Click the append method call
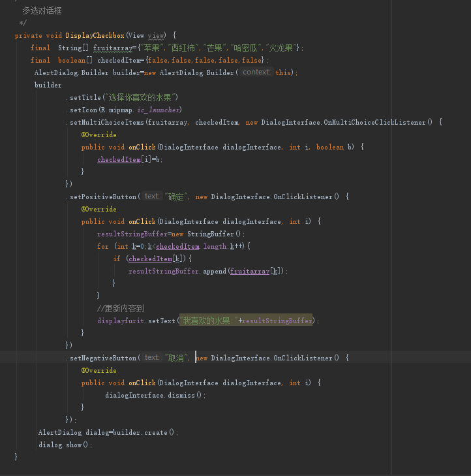The image size is (471, 476). 215,272
